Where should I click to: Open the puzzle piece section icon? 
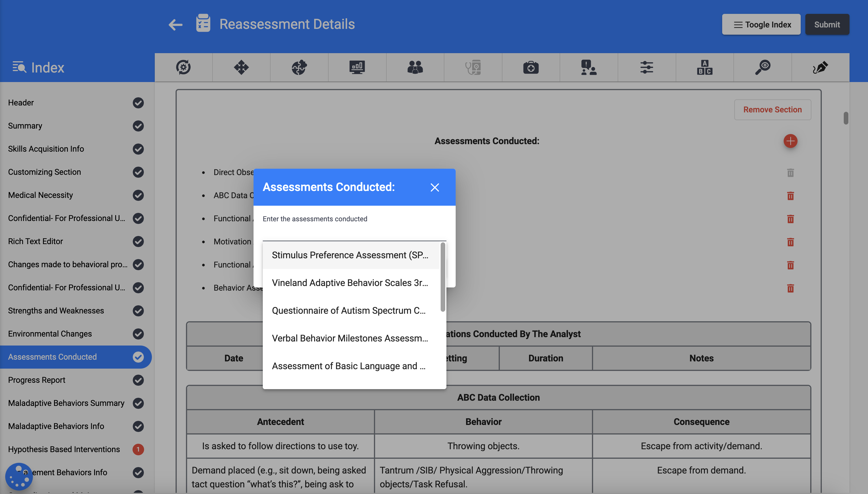click(x=299, y=67)
